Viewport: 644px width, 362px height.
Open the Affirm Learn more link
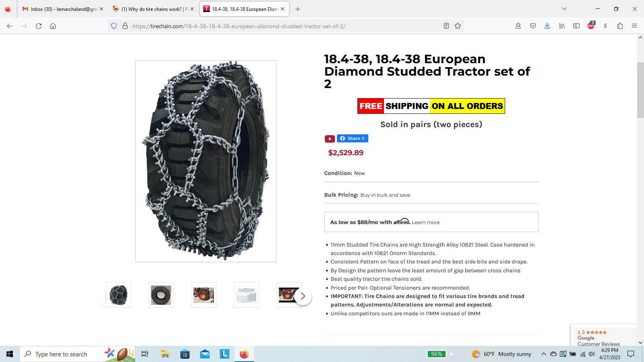[x=425, y=222]
